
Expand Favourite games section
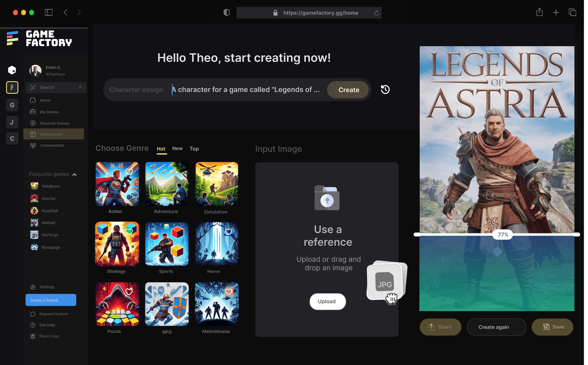[74, 174]
